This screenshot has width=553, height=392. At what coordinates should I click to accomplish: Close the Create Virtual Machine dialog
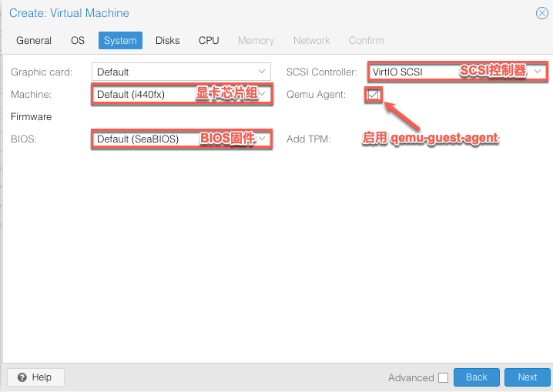click(541, 13)
